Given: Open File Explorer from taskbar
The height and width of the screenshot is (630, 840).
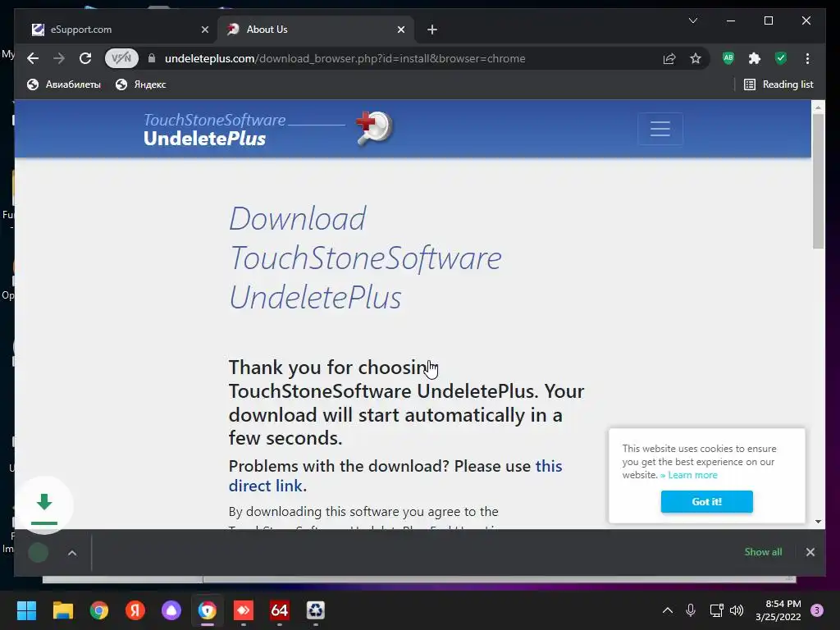Looking at the screenshot, I should tap(62, 610).
